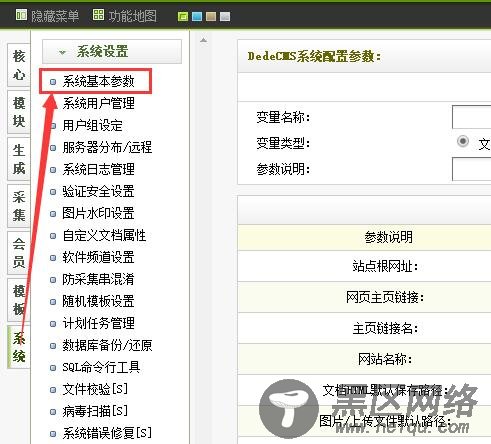491x444 pixels.
Task: Open 验证安全设置 menu item
Action: 98,191
